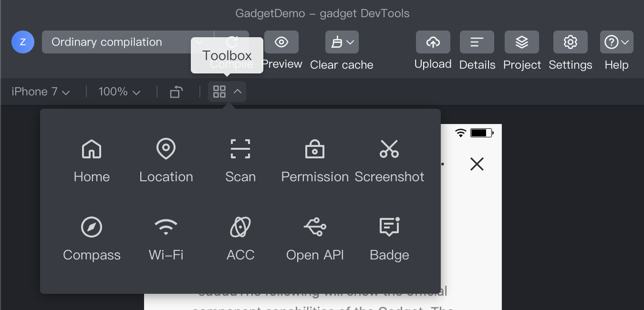
Task: Open the 100% zoom level dropdown
Action: [x=119, y=92]
